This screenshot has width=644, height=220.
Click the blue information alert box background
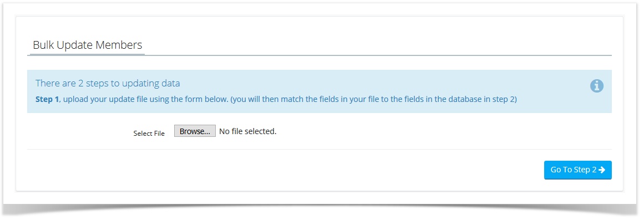(x=320, y=91)
